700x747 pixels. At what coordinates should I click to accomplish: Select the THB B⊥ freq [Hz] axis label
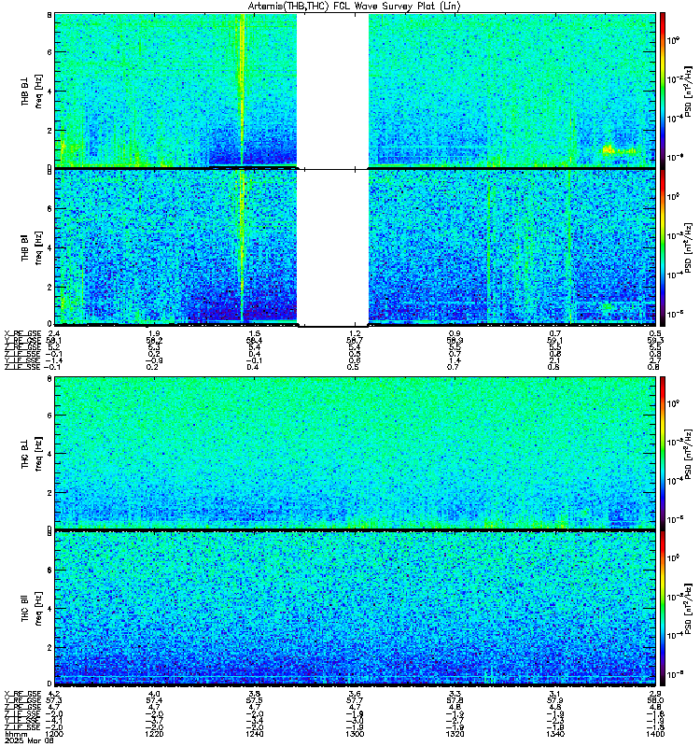pyautogui.click(x=32, y=91)
